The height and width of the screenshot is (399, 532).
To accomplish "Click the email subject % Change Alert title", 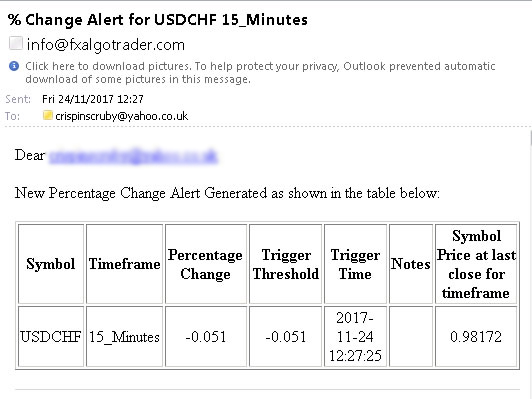I will (x=158, y=20).
